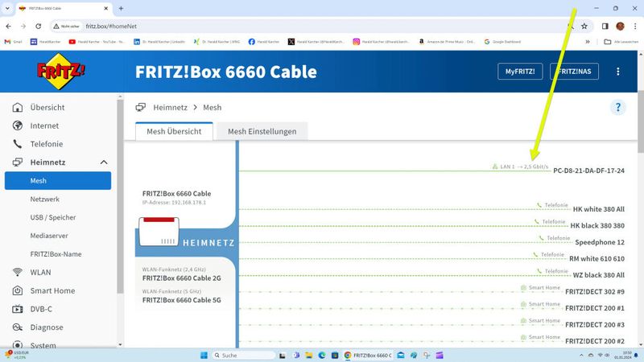This screenshot has height=362, width=644.
Task: Open the Übersicht sidebar item
Action: [x=47, y=108]
